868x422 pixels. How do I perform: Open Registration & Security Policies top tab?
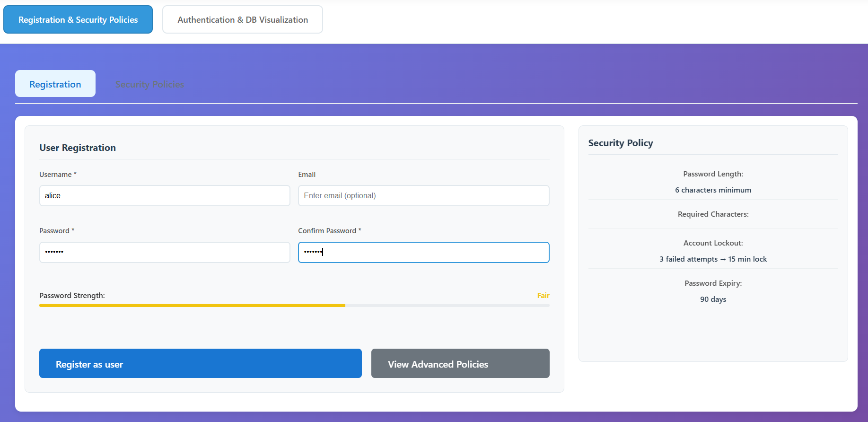pyautogui.click(x=78, y=20)
